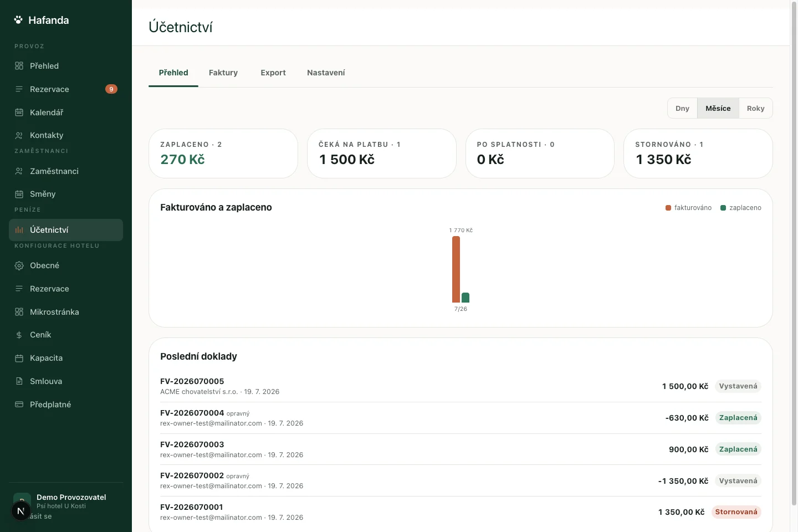Click the Smlouva document icon
798x532 pixels.
click(x=19, y=381)
